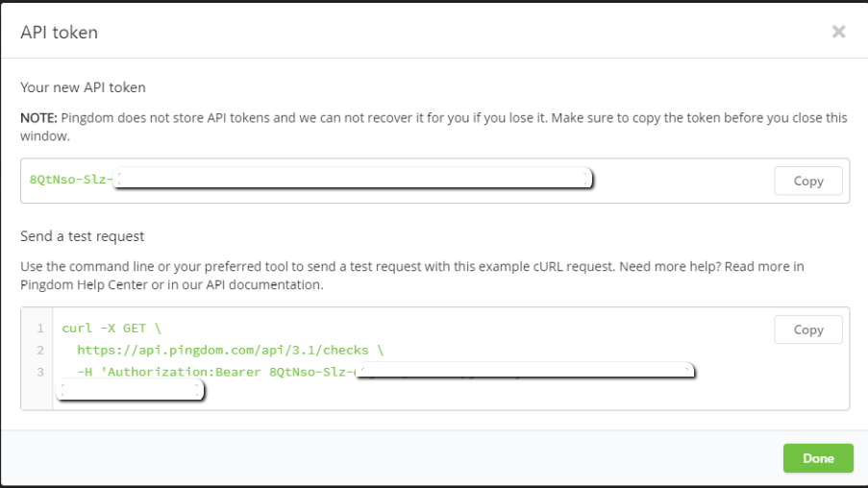868x488 pixels.
Task: Click the 'Send a test request' heading
Action: [82, 236]
